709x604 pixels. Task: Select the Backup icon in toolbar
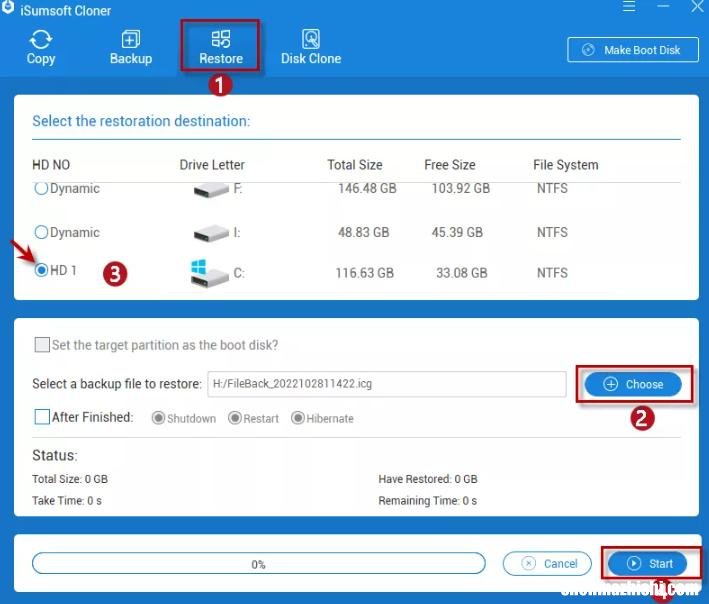131,46
